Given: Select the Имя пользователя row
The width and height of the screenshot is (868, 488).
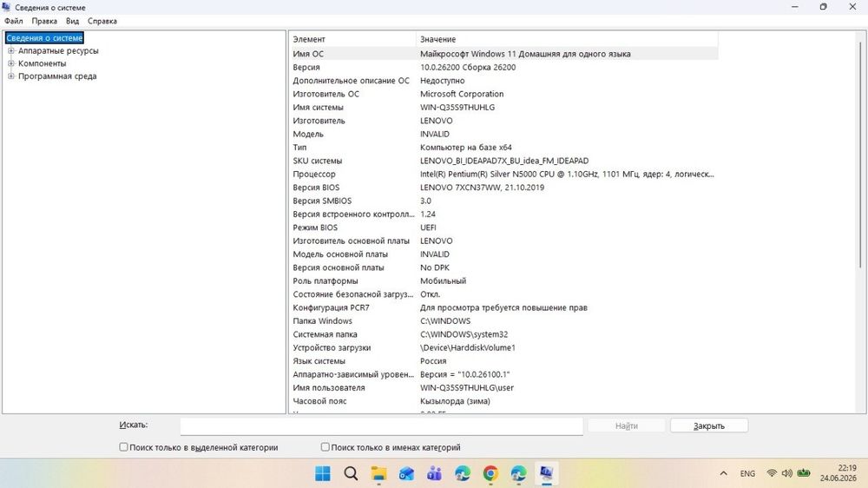Looking at the screenshot, I should pyautogui.click(x=503, y=388).
